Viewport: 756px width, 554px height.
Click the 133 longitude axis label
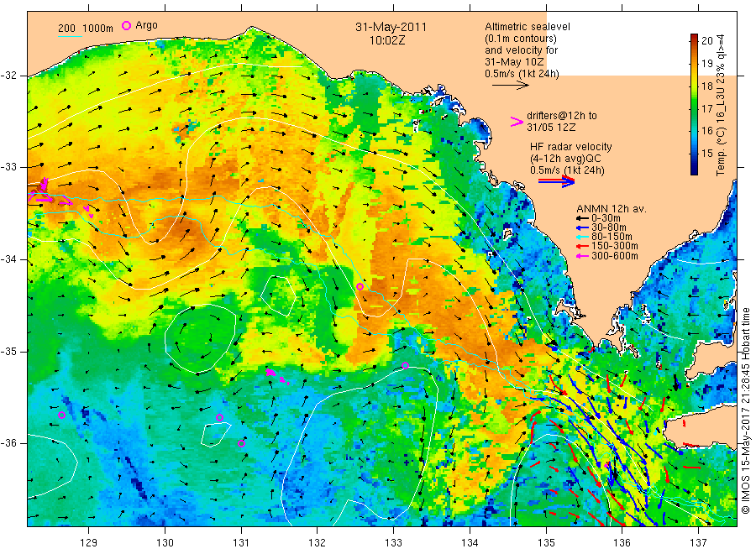pos(393,542)
